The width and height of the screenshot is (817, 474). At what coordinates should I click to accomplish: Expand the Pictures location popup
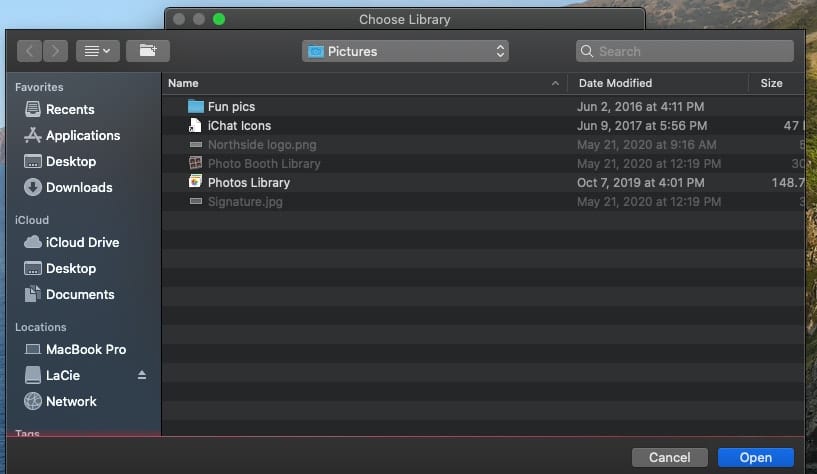(x=405, y=51)
